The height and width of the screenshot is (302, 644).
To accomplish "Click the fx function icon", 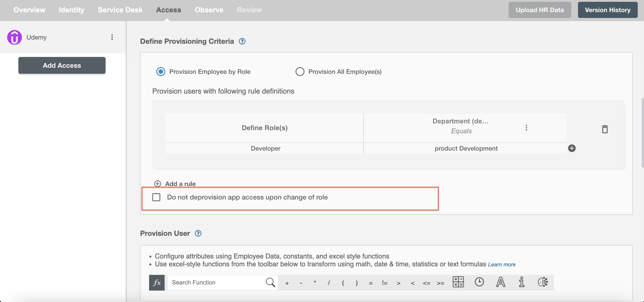I will [x=157, y=282].
